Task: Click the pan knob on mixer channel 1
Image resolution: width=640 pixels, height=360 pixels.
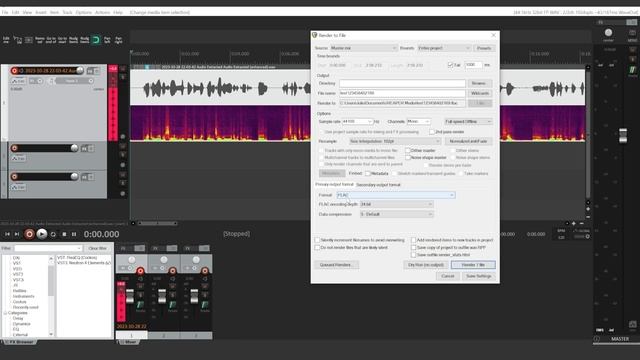Action: 131,260
